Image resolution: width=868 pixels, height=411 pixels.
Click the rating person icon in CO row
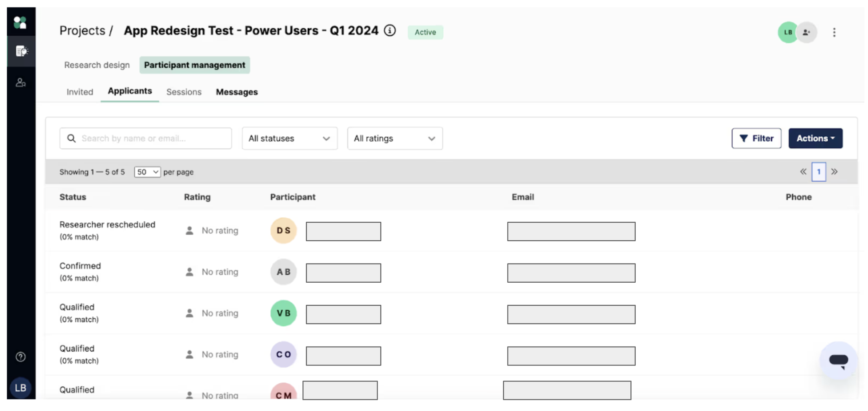pyautogui.click(x=190, y=354)
